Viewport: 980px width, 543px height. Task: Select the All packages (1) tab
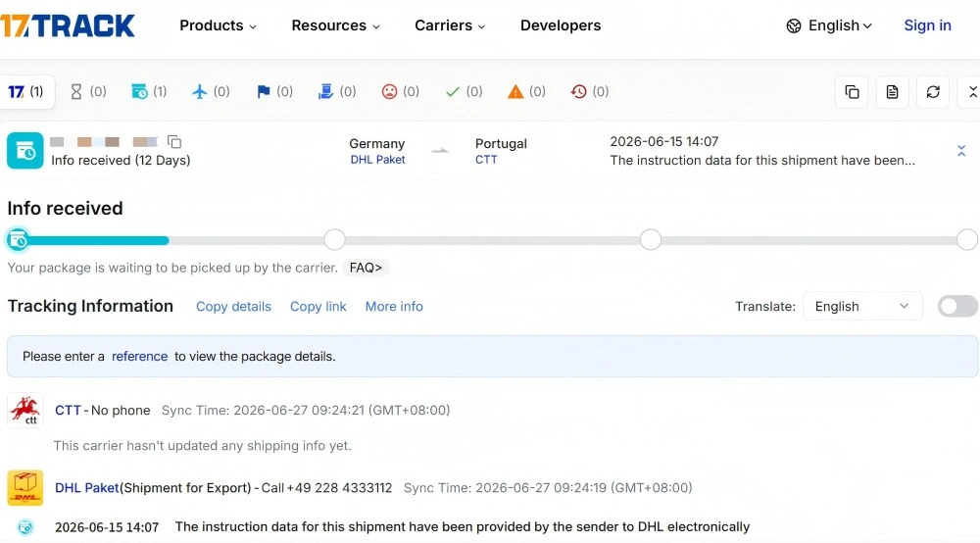tap(26, 92)
